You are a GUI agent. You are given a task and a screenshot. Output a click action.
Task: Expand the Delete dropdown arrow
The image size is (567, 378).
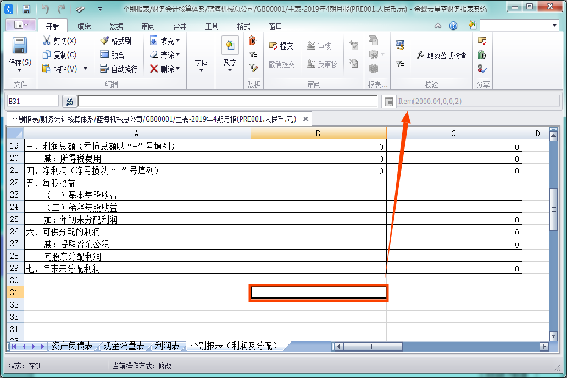(x=178, y=68)
